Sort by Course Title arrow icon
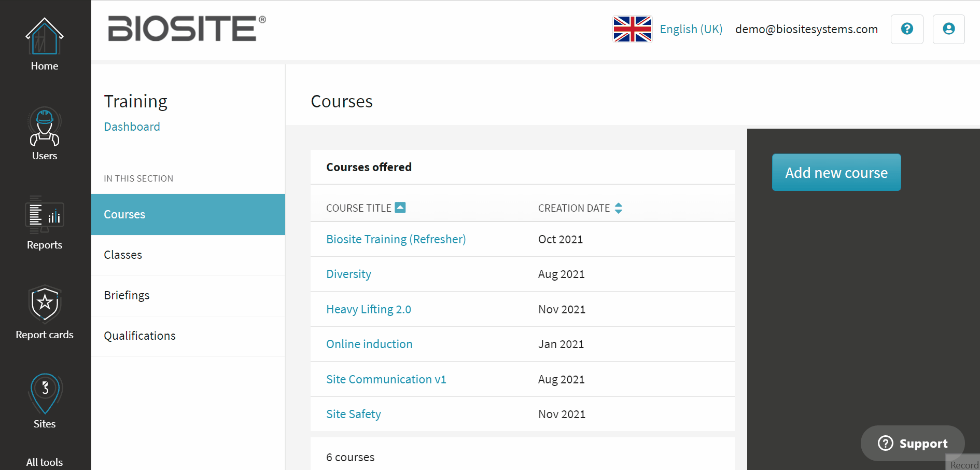Viewport: 980px width, 470px height. tap(400, 208)
